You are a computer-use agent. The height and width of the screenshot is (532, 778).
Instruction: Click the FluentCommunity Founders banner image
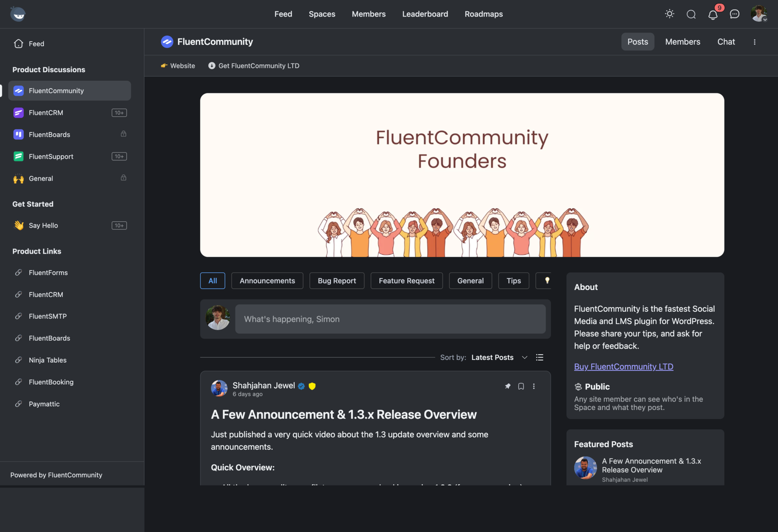(462, 175)
